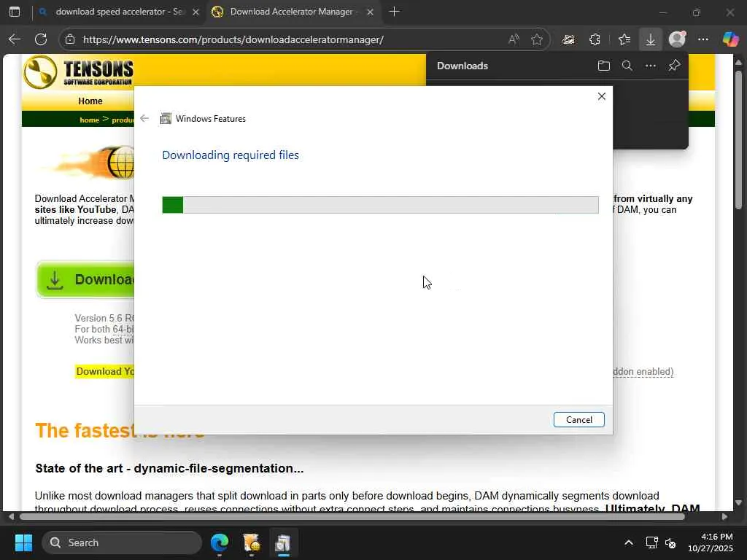The image size is (747, 560).
Task: Add page to favorites star icon
Action: pyautogui.click(x=537, y=39)
